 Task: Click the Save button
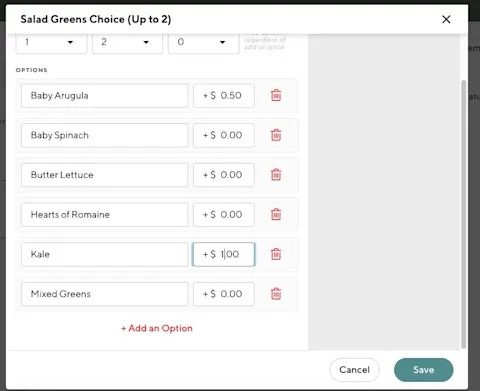423,370
